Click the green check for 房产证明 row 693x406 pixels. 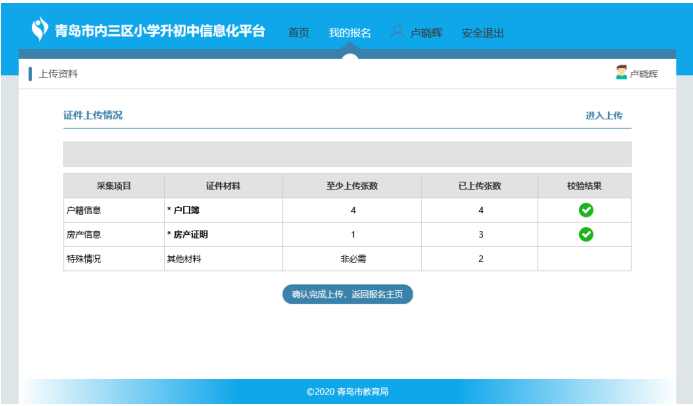586,234
